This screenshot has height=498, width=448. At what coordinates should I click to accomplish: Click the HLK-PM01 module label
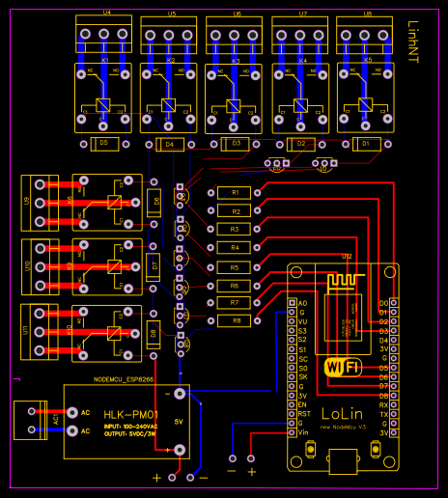[x=130, y=415]
